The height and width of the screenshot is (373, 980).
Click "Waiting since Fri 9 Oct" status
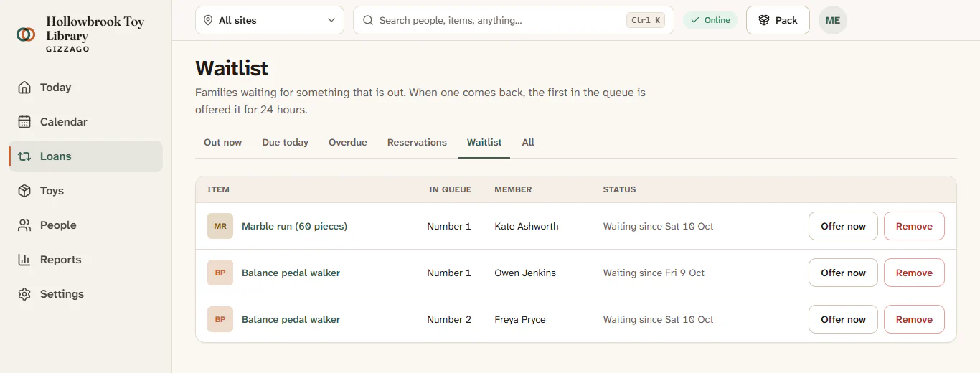[x=654, y=273]
